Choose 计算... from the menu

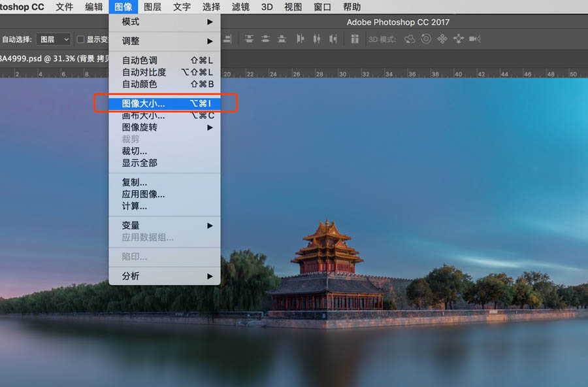[165, 207]
